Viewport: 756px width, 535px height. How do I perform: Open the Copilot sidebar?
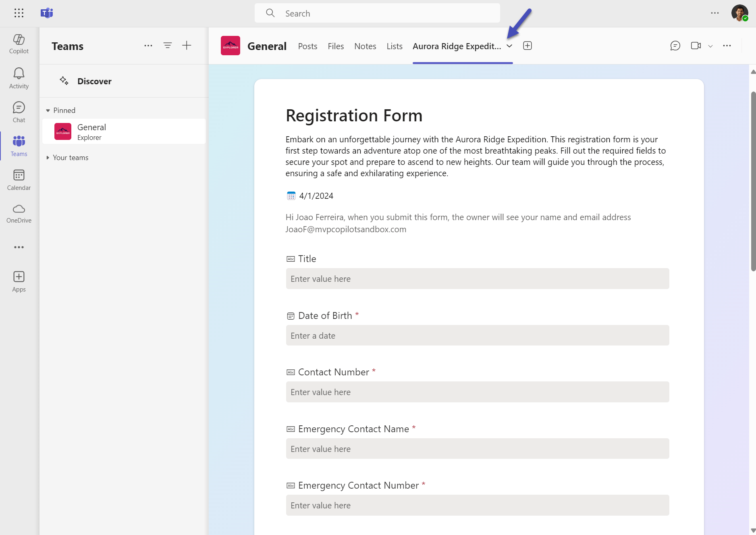tap(19, 44)
